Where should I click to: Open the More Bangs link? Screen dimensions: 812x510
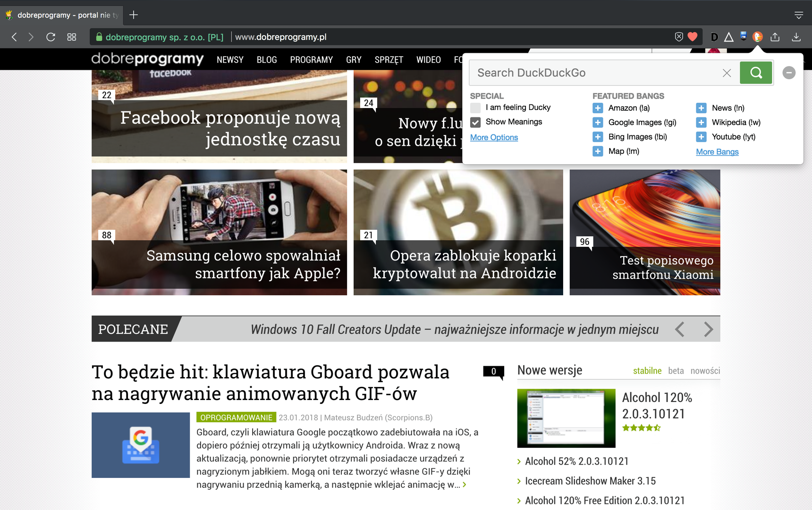(717, 151)
